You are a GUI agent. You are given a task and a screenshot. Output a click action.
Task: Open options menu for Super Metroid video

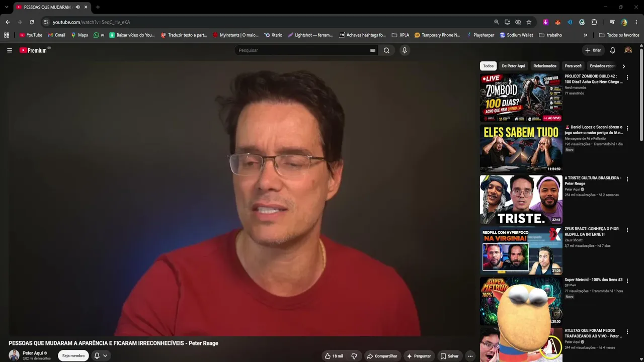tap(627, 281)
